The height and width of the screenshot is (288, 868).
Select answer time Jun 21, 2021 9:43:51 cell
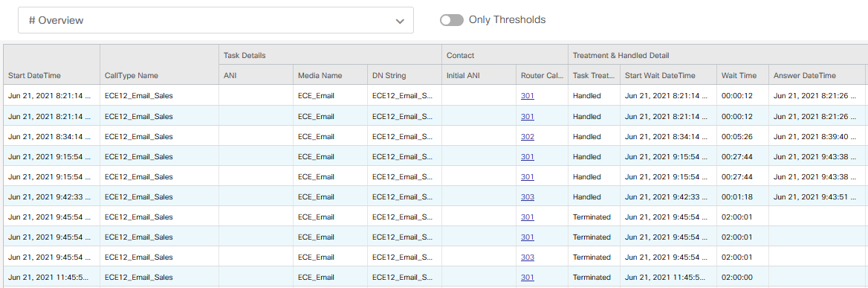point(817,196)
